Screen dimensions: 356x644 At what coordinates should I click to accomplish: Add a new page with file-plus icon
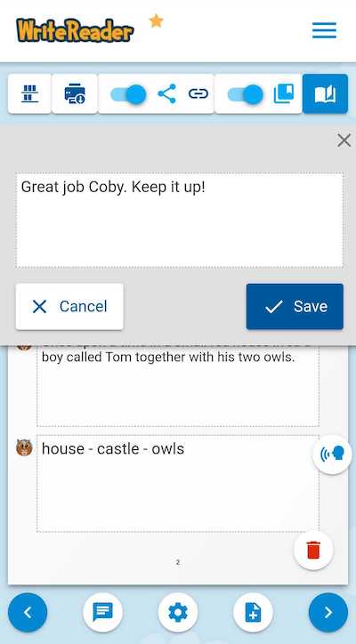pyautogui.click(x=254, y=613)
